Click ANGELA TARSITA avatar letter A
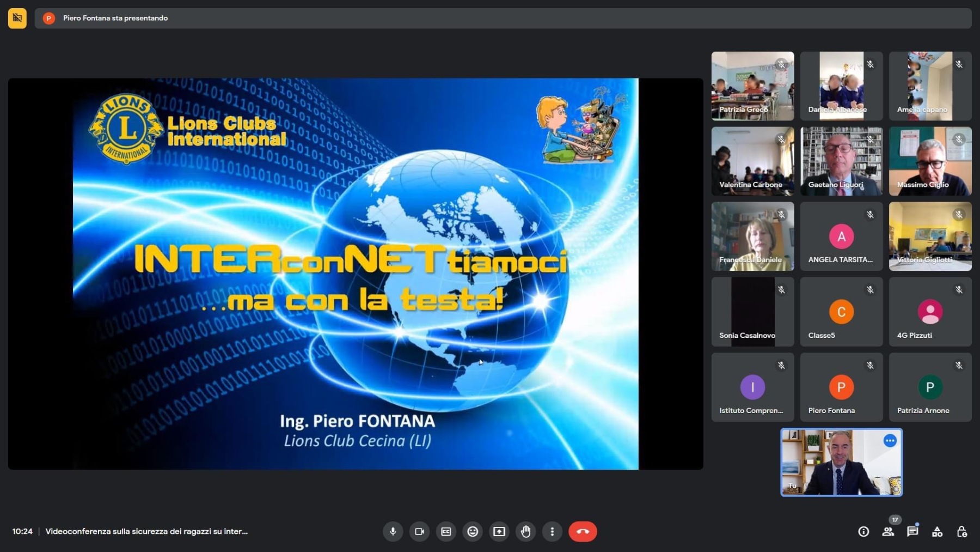The width and height of the screenshot is (980, 552). tap(841, 236)
